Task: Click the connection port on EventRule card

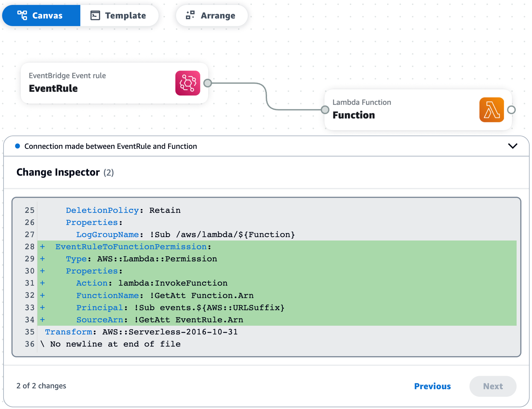Action: [x=207, y=83]
